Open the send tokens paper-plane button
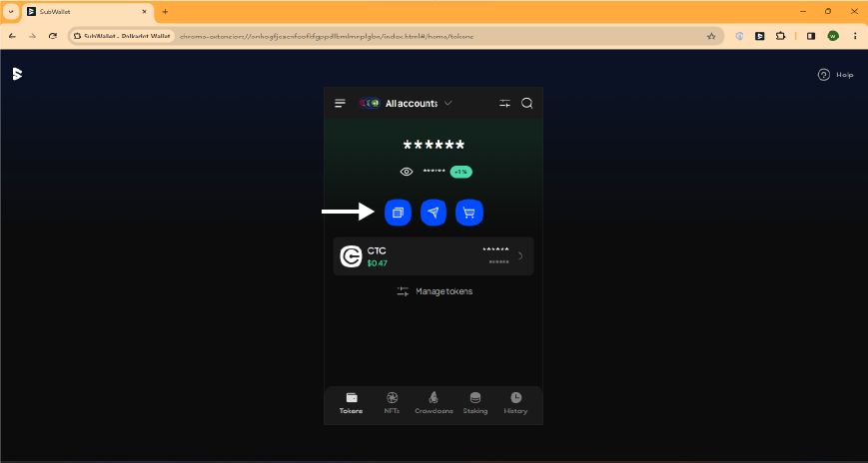Image resolution: width=868 pixels, height=463 pixels. click(434, 213)
